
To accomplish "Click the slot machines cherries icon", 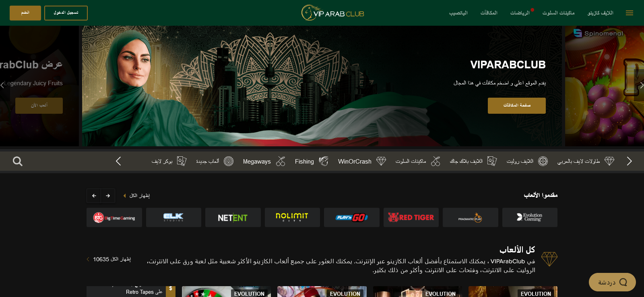I will (436, 161).
